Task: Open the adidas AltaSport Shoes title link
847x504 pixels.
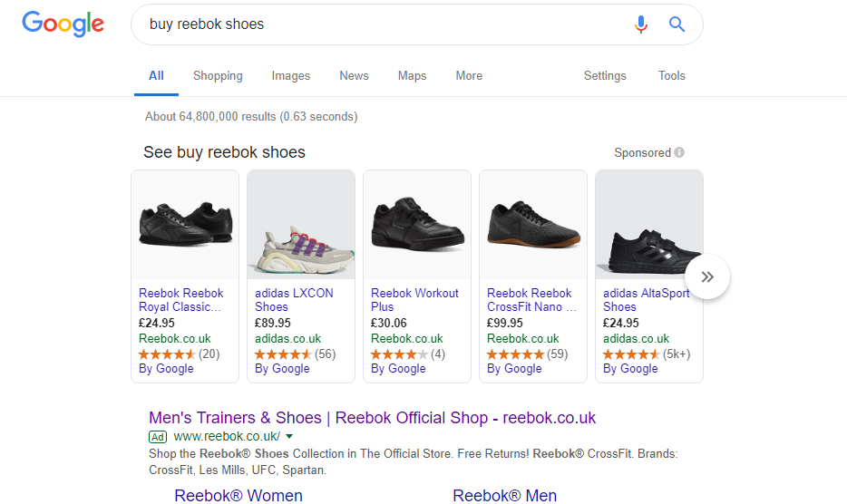Action: pyautogui.click(x=646, y=300)
